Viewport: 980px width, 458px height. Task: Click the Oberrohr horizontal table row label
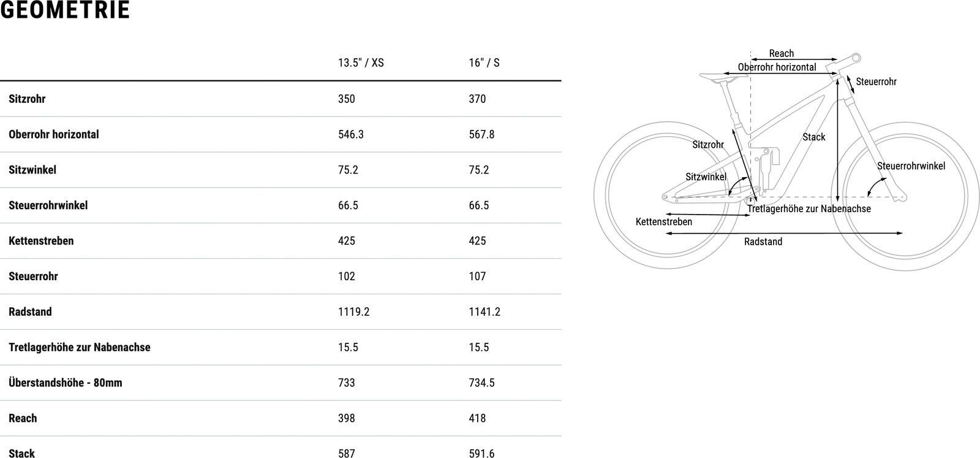(54, 134)
